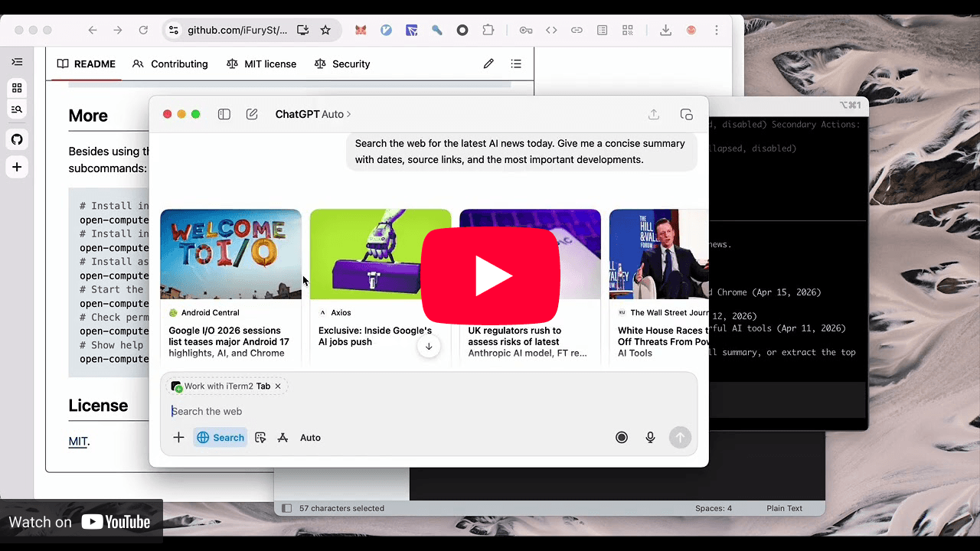Remove the Work with iTerm2 Tab chip
The image size is (980, 551).
pyautogui.click(x=278, y=386)
